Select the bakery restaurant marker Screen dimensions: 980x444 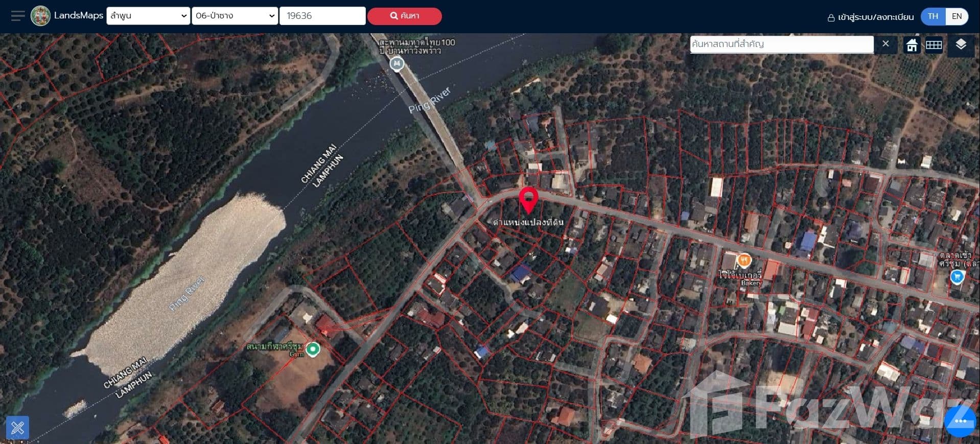click(744, 261)
